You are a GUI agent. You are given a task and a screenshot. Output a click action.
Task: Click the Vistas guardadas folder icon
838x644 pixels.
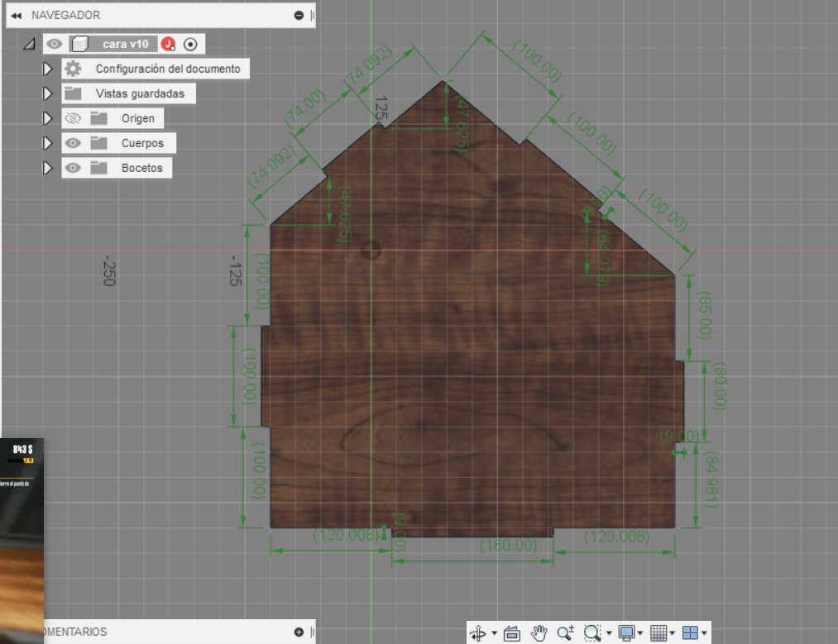pos(73,93)
